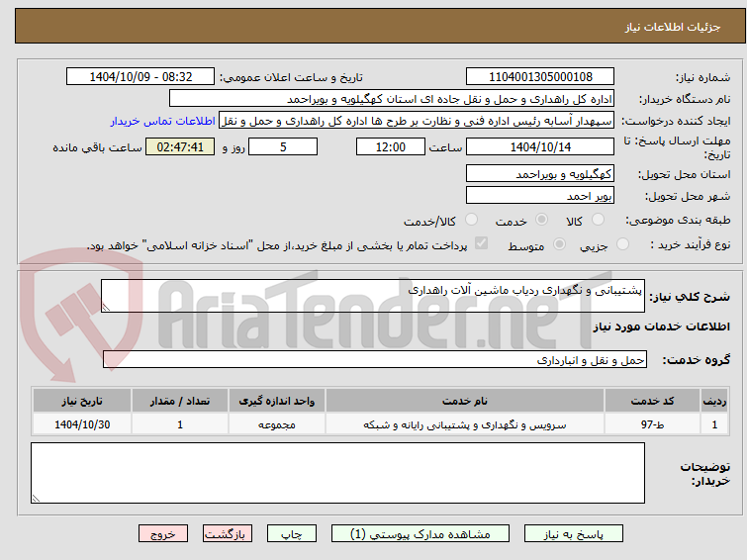Screen dimensions: 747x560
Task: Click the استان محل تحویل field
Action: tap(540, 173)
